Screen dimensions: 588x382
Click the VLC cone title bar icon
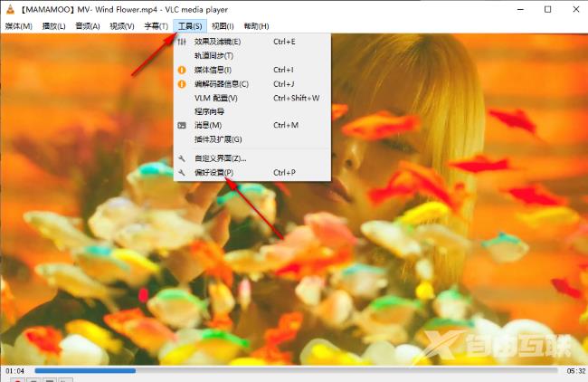[10, 9]
